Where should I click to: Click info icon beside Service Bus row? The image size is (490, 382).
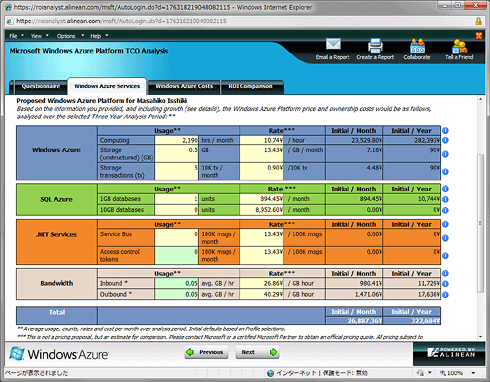[445, 238]
